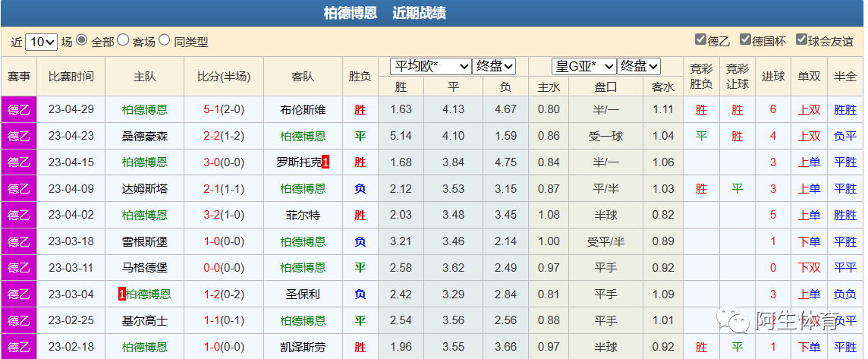Click home team 雷根斯堡
The height and width of the screenshot is (359, 868).
(x=144, y=241)
